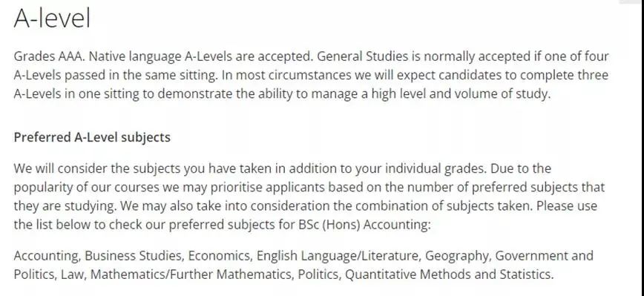Click the phrase 'high level and volume of study'

(461, 94)
